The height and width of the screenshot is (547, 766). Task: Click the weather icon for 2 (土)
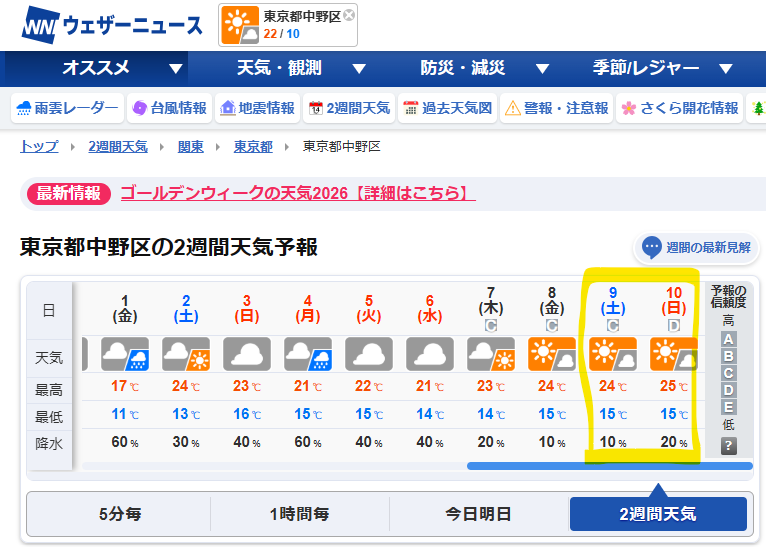(x=186, y=354)
